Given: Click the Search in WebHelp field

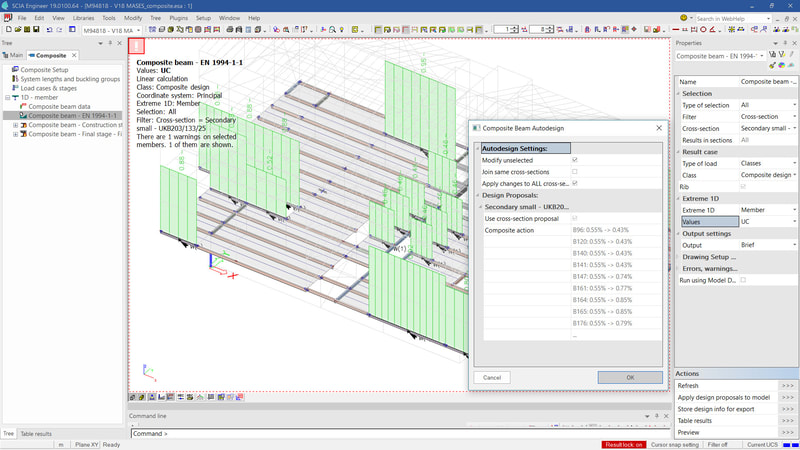Looking at the screenshot, I should 733,18.
